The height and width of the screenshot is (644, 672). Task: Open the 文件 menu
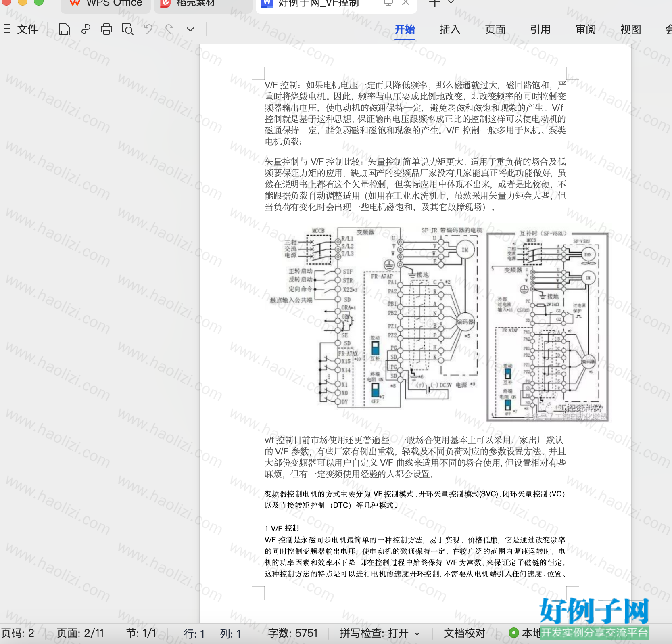click(27, 29)
